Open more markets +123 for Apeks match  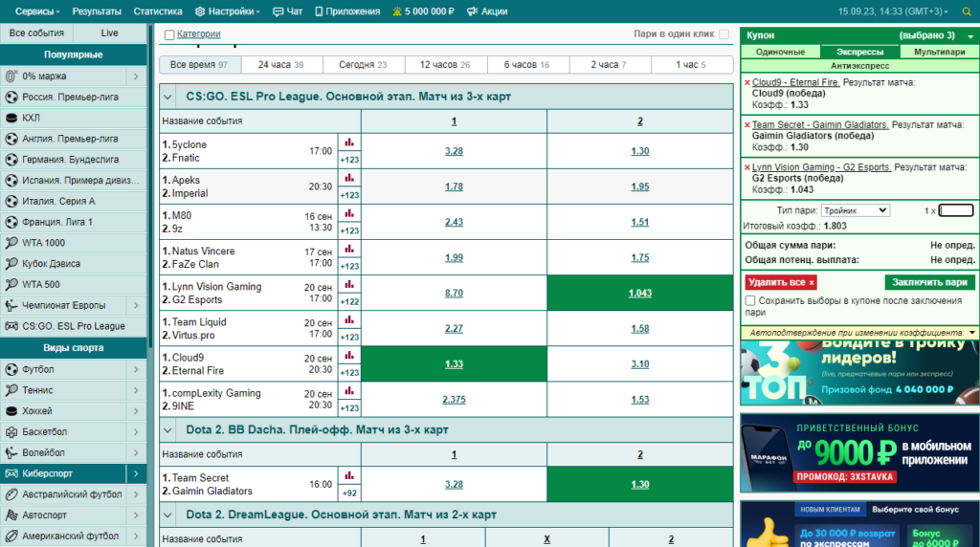pos(349,195)
